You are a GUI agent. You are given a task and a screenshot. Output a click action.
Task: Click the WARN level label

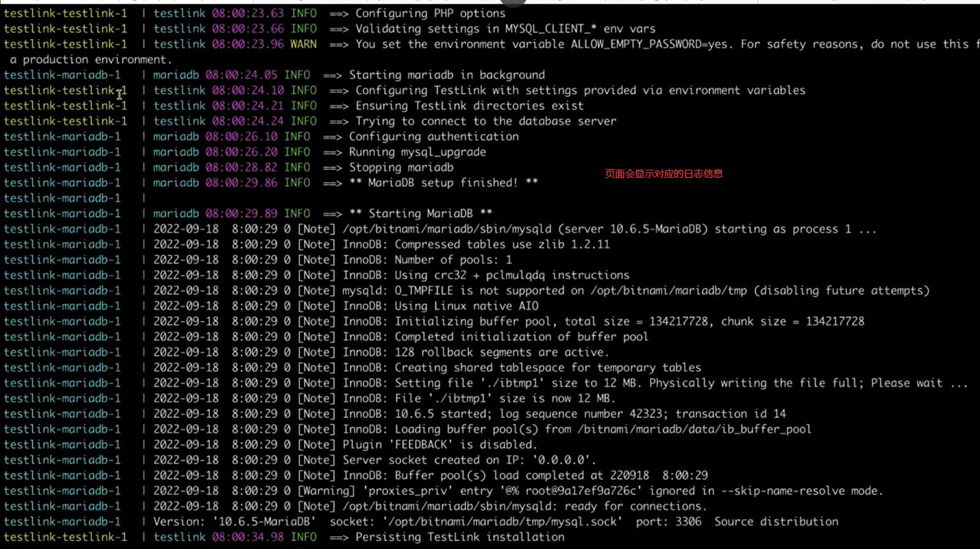click(x=304, y=44)
